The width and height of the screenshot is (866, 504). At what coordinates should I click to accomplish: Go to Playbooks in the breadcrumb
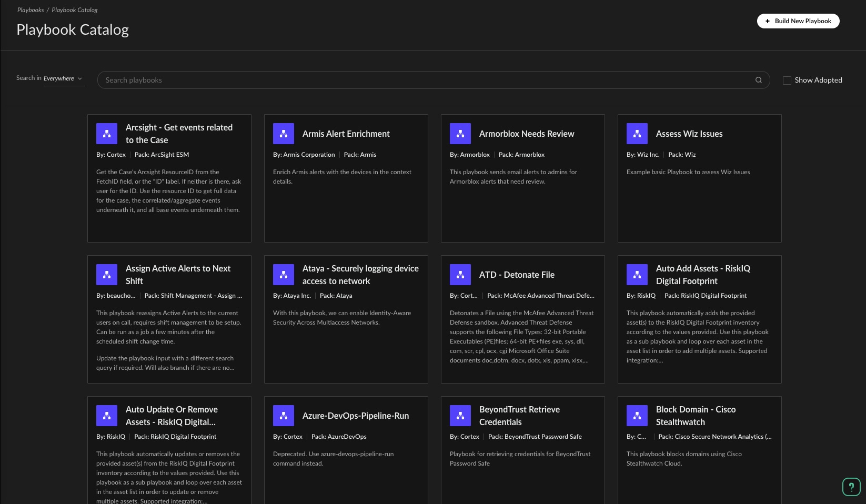coord(31,10)
